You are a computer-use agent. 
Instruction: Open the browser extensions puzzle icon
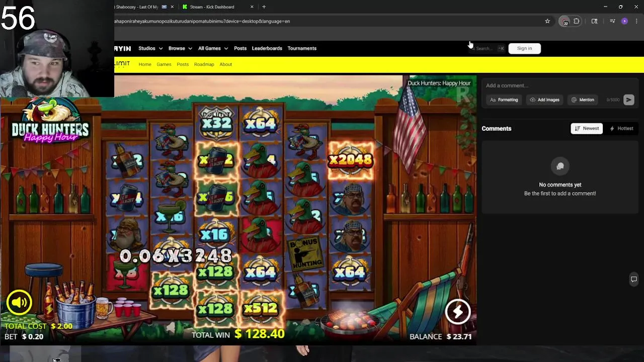point(577,21)
